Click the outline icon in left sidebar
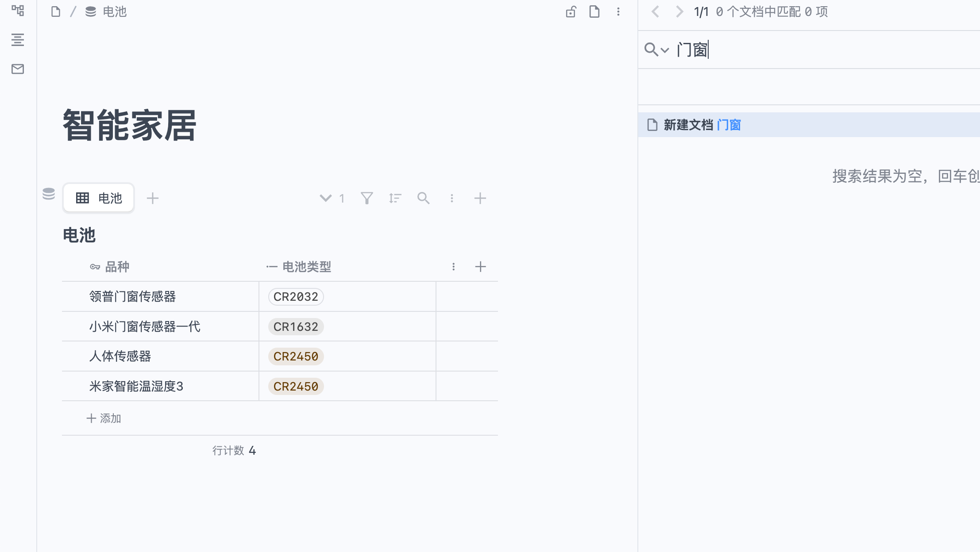 coord(18,40)
